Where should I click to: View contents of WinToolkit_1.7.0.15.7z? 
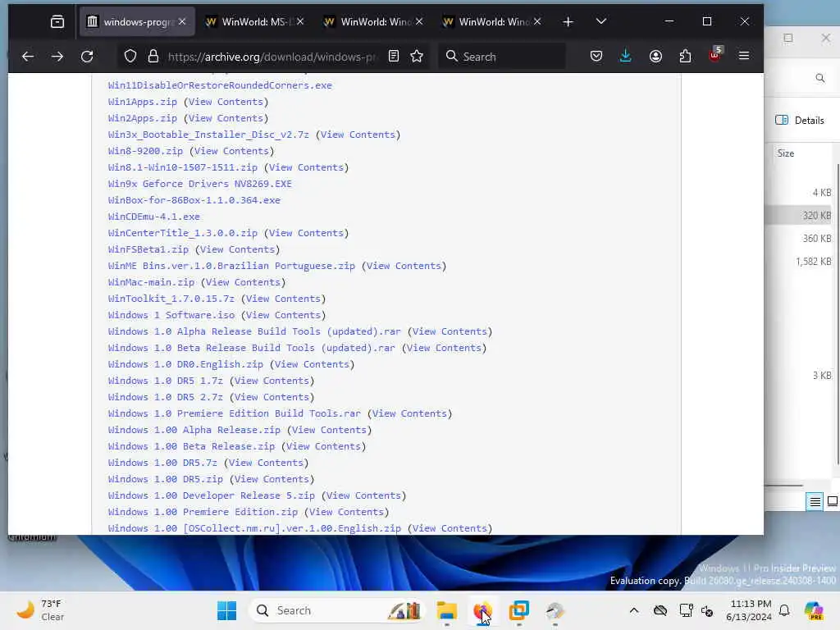(283, 299)
